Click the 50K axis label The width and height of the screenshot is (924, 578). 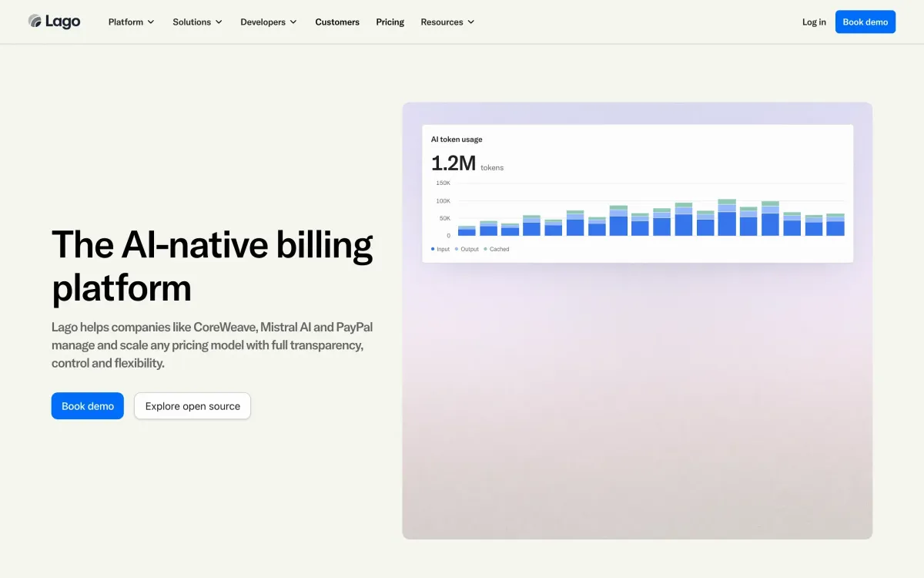coord(445,218)
